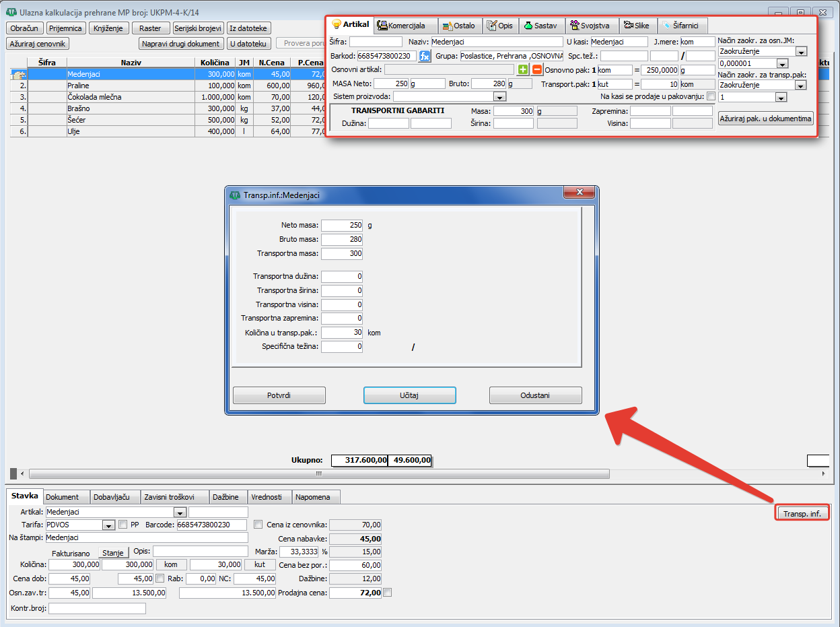The image size is (840, 627).
Task: Open the Dokument tab at bottom
Action: pyautogui.click(x=66, y=497)
